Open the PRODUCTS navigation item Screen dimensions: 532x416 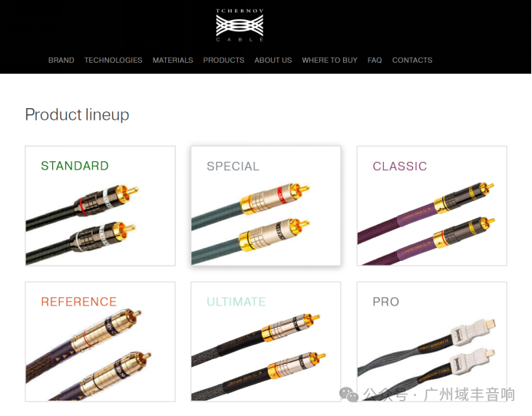(x=223, y=61)
